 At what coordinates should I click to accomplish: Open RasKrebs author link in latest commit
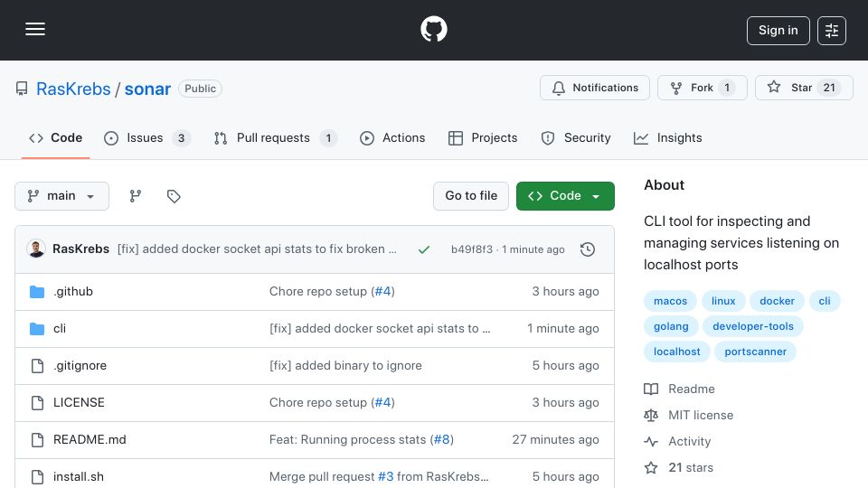tap(80, 249)
